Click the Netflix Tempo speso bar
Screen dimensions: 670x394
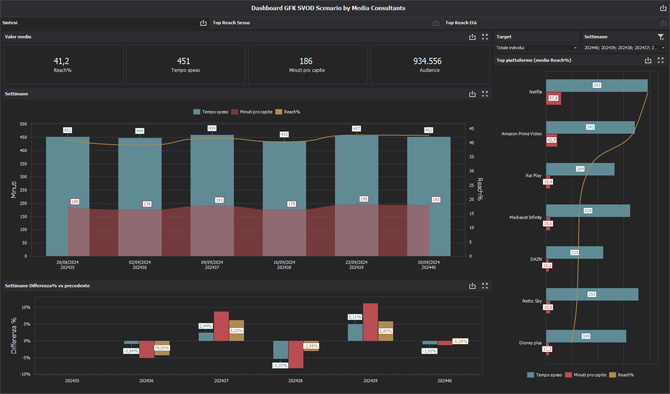pyautogui.click(x=597, y=85)
